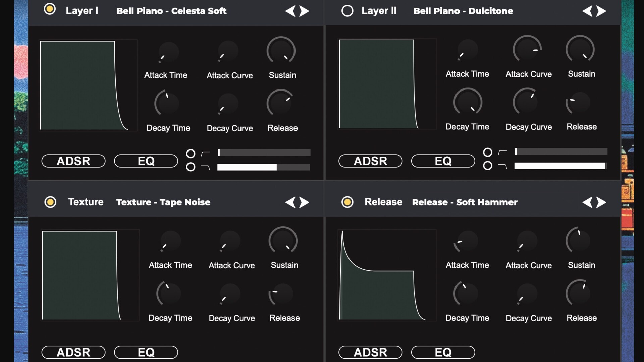Screen dimensions: 644x362
Task: Click Layer II high-cut filter slider
Action: pos(561,166)
